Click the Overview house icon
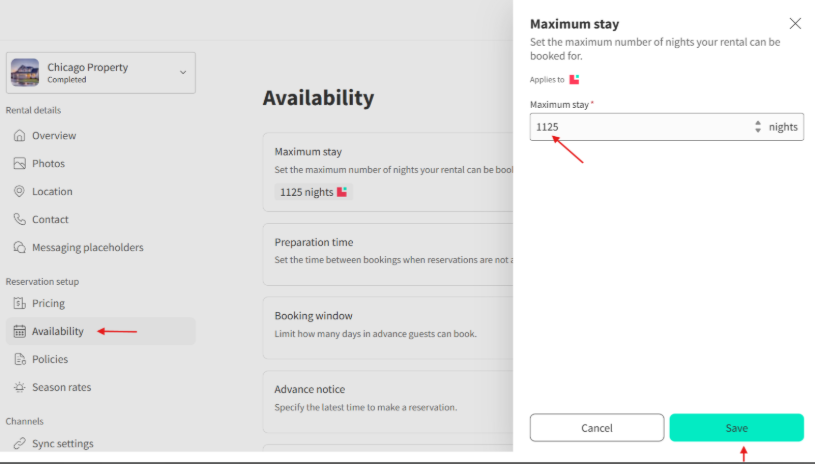The width and height of the screenshot is (815, 464). click(x=19, y=136)
